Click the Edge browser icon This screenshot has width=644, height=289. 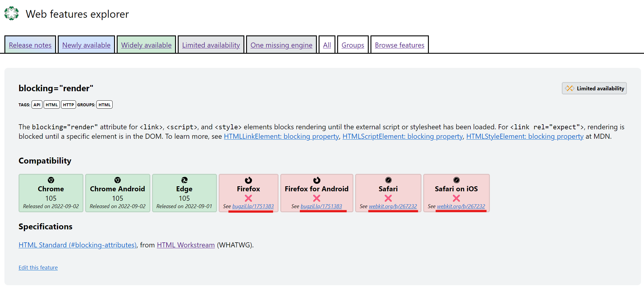click(184, 181)
